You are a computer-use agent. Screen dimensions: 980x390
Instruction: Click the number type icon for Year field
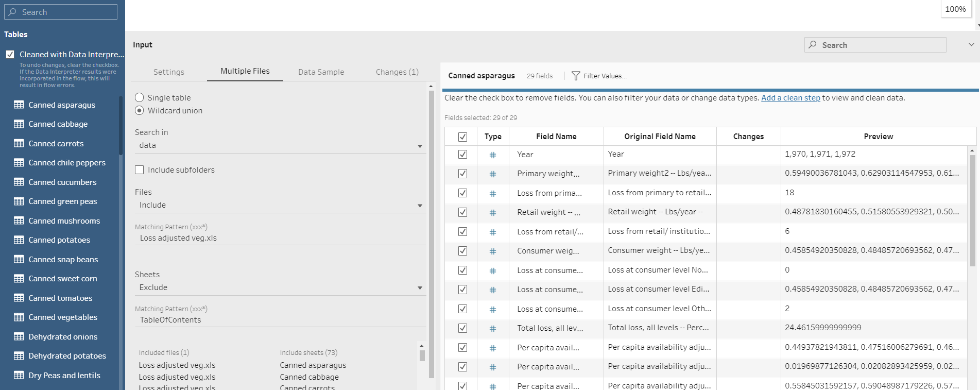(493, 155)
